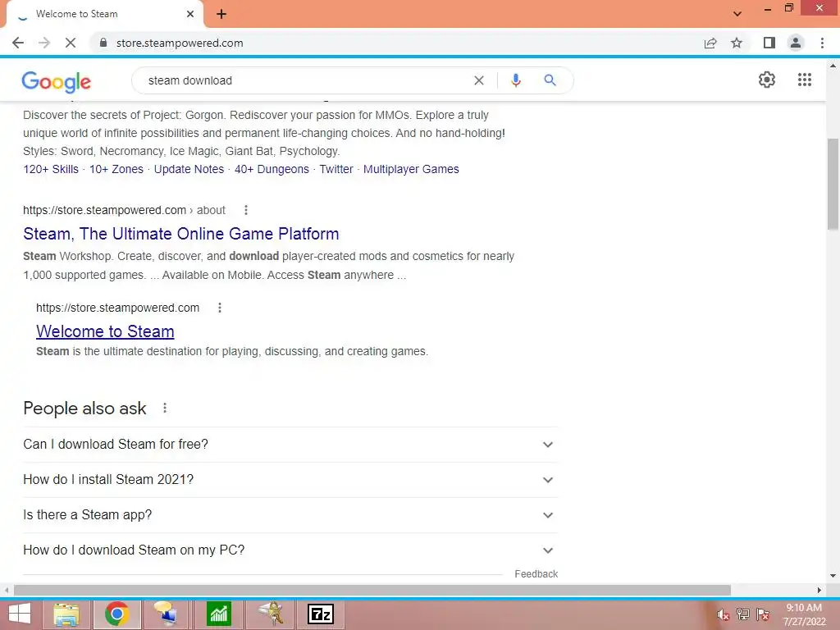Open 'Steam, The Ultimate Online Game Platform' result
This screenshot has width=840, height=630.
(181, 234)
